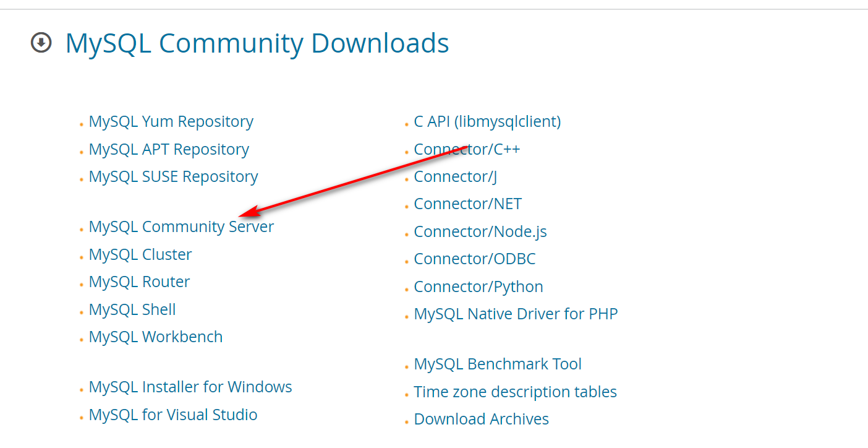Select MySQL Community Server download
This screenshot has width=868, height=448.
(181, 227)
